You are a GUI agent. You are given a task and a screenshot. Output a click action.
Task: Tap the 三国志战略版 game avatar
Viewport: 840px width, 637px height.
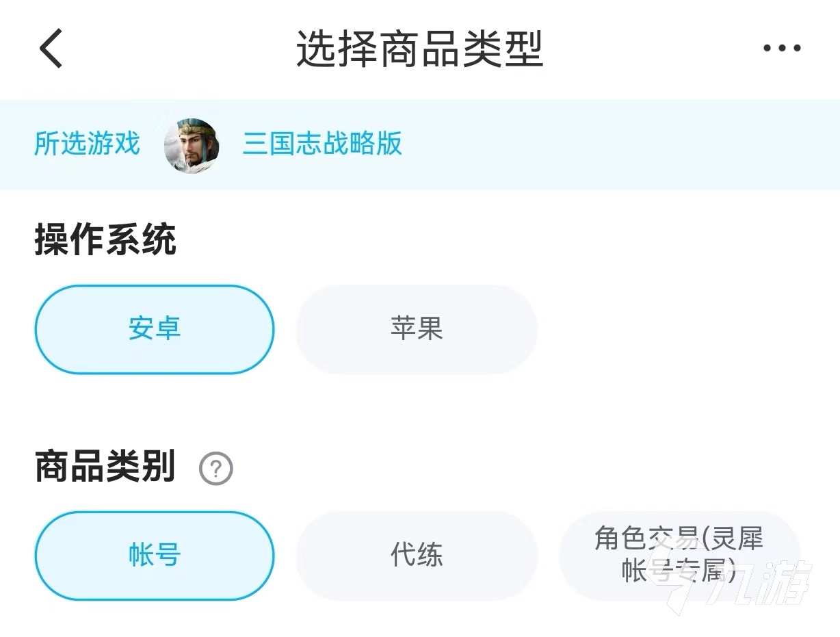click(192, 145)
